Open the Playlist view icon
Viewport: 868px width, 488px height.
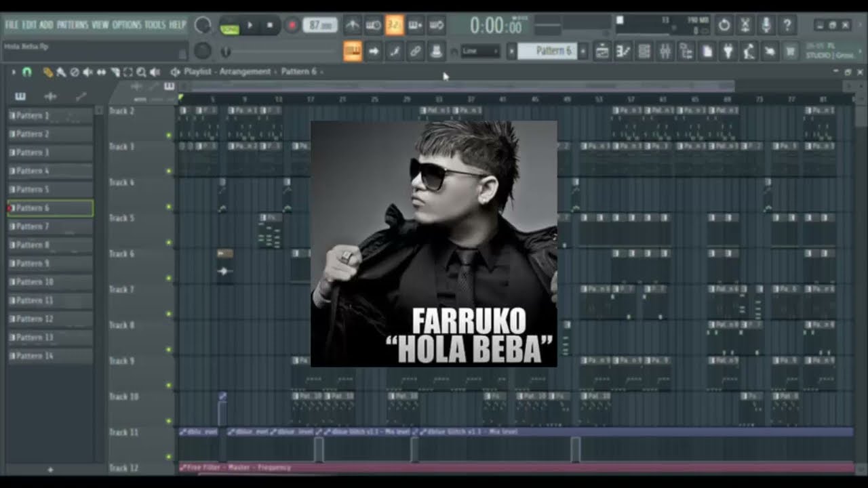(601, 51)
